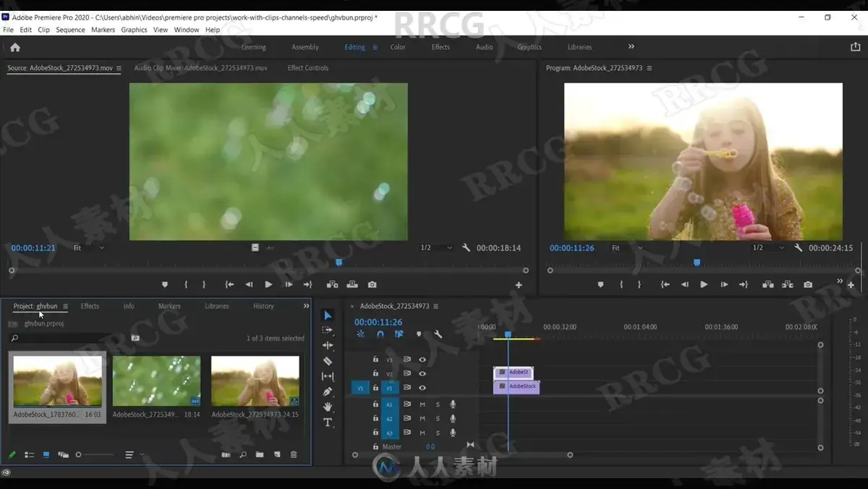This screenshot has height=489, width=868.
Task: Click the Insert button in Source monitor
Action: (x=333, y=285)
